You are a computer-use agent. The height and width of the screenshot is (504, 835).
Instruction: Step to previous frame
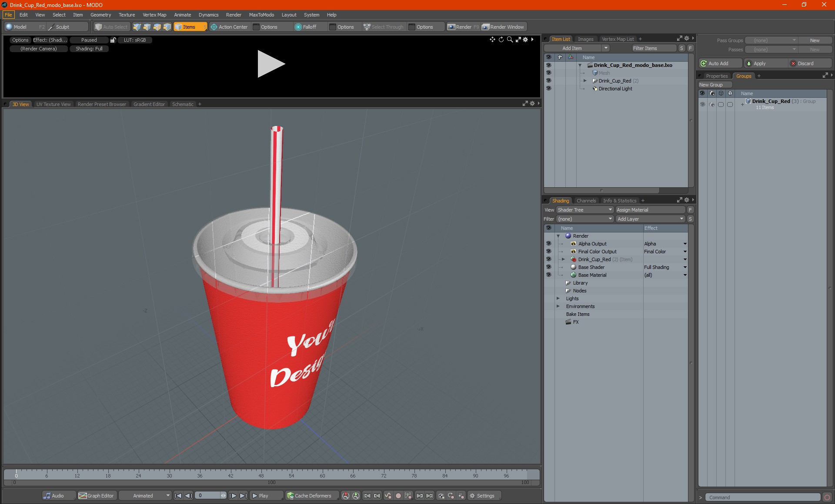[x=188, y=496]
